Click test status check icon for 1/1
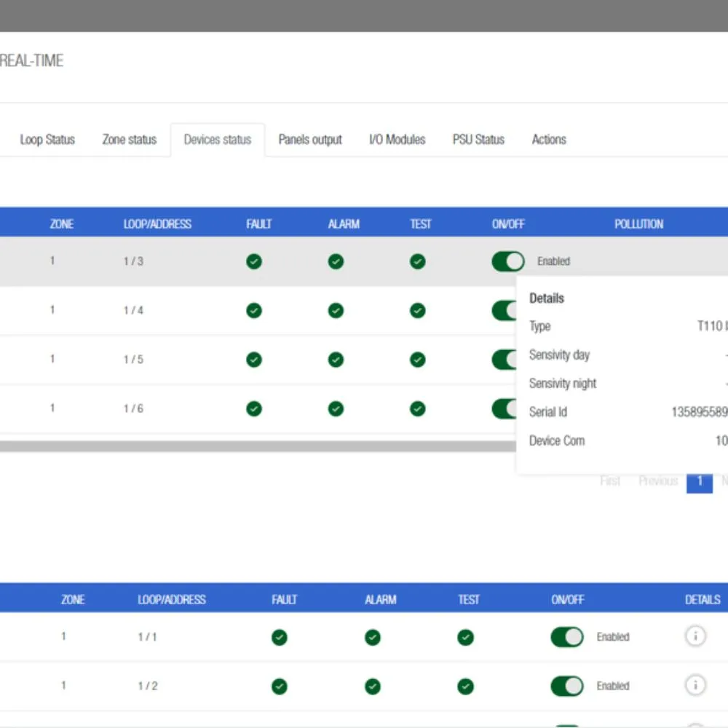The image size is (728, 728). (x=465, y=638)
